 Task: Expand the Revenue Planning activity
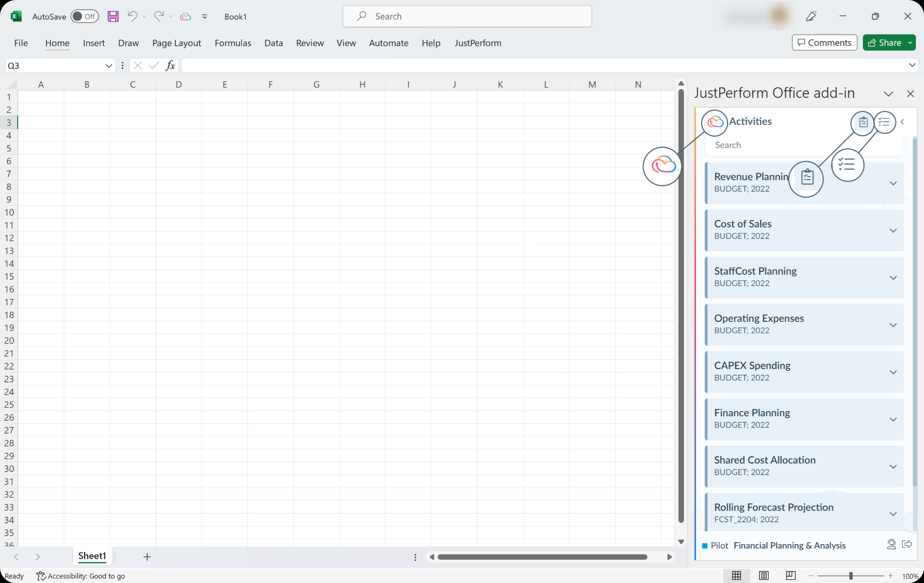click(x=893, y=183)
